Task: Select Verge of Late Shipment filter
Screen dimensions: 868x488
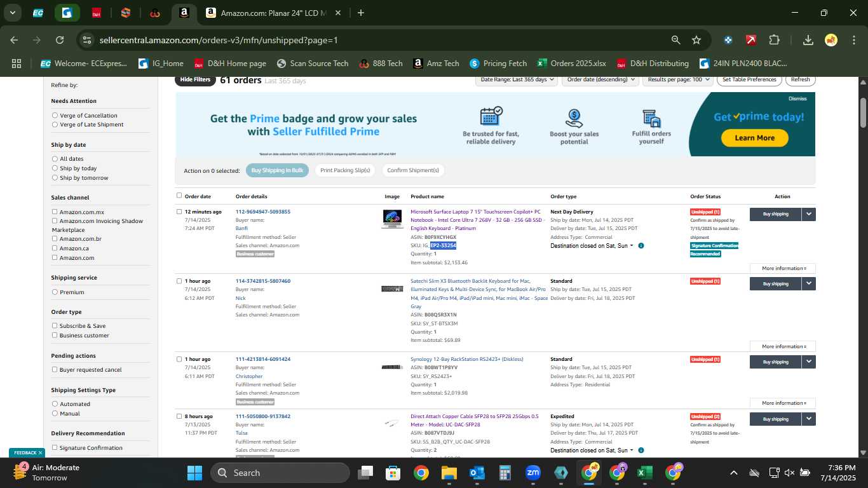Action: [x=55, y=125]
